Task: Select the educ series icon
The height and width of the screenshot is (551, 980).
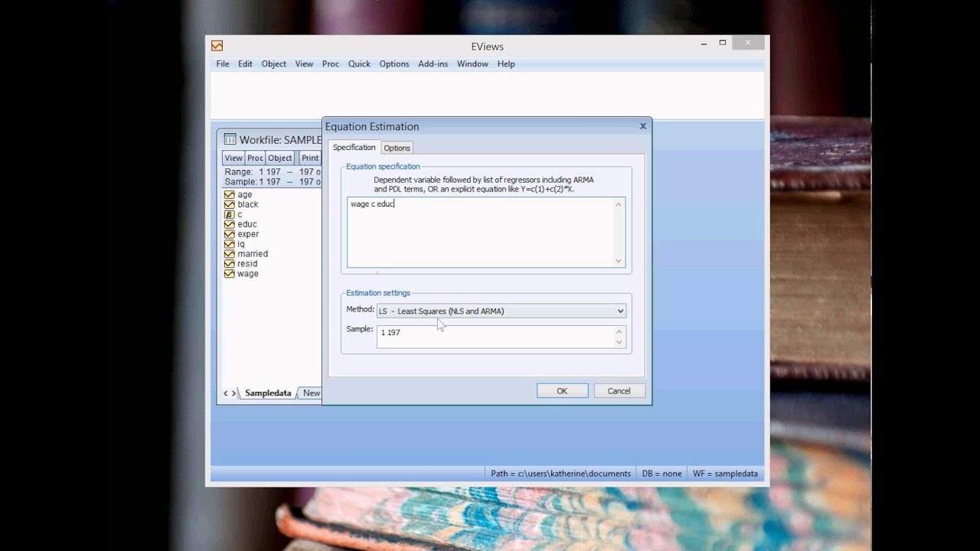Action: [x=229, y=224]
